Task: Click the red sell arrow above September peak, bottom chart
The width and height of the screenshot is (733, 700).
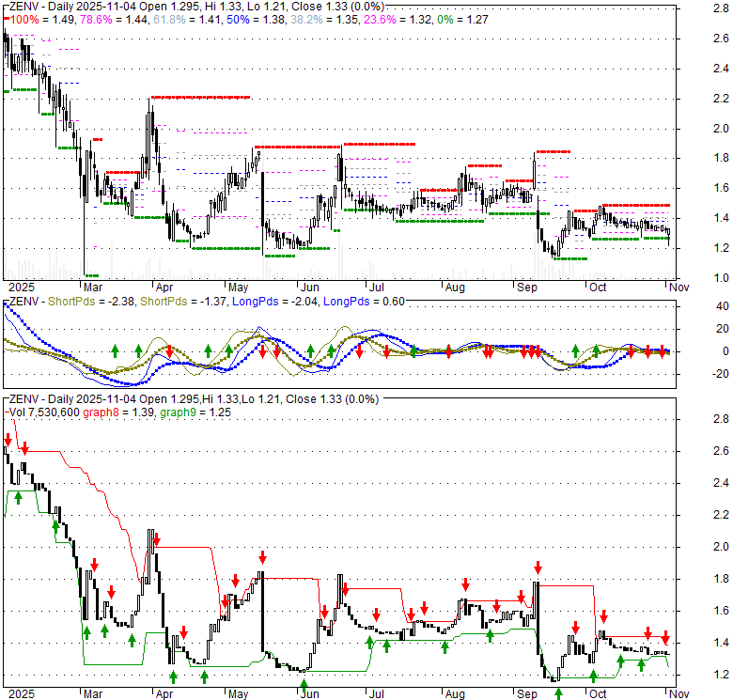Action: [x=538, y=568]
